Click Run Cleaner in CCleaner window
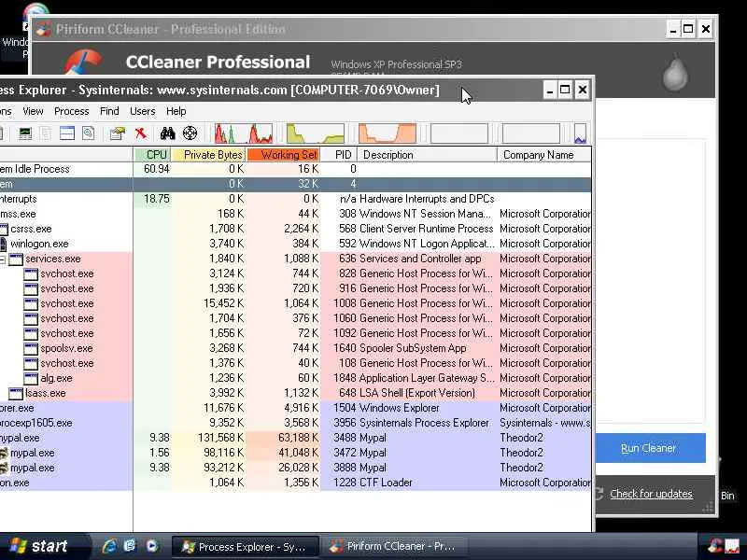The height and width of the screenshot is (560, 747). [x=650, y=448]
